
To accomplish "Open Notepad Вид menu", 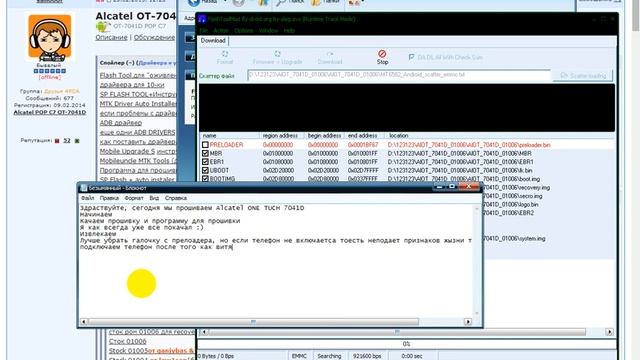I will (154, 198).
